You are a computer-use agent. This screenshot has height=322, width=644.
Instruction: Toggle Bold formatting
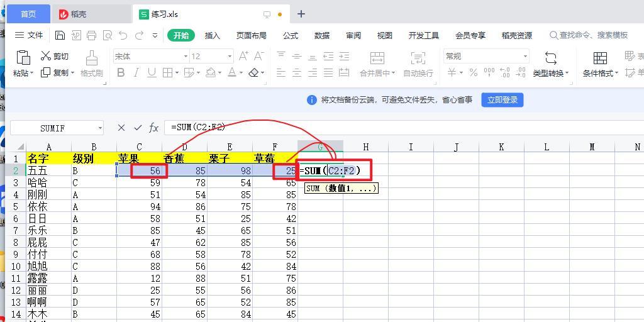tap(121, 73)
